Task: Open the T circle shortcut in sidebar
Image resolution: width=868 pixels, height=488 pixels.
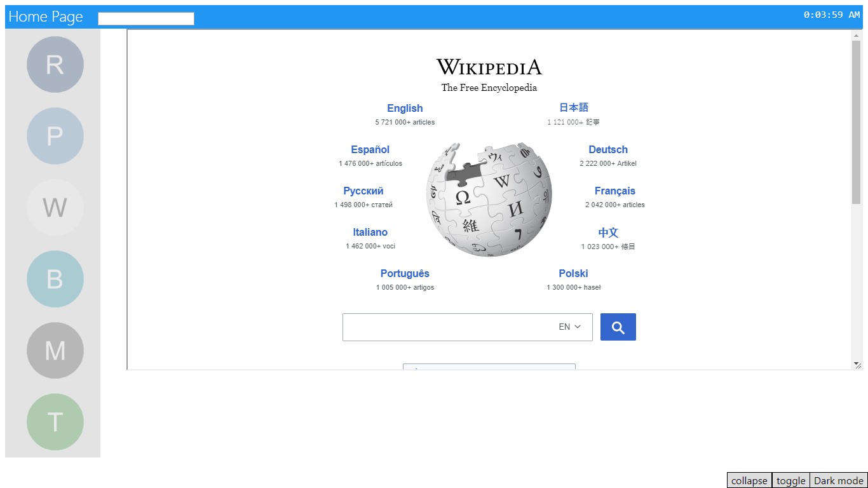Action: pos(55,422)
